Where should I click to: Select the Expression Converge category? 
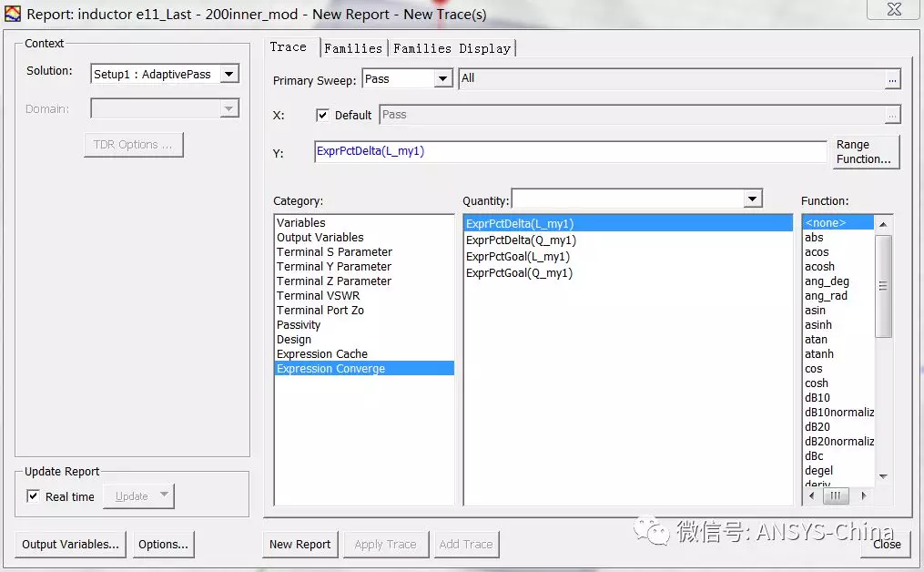coord(364,369)
